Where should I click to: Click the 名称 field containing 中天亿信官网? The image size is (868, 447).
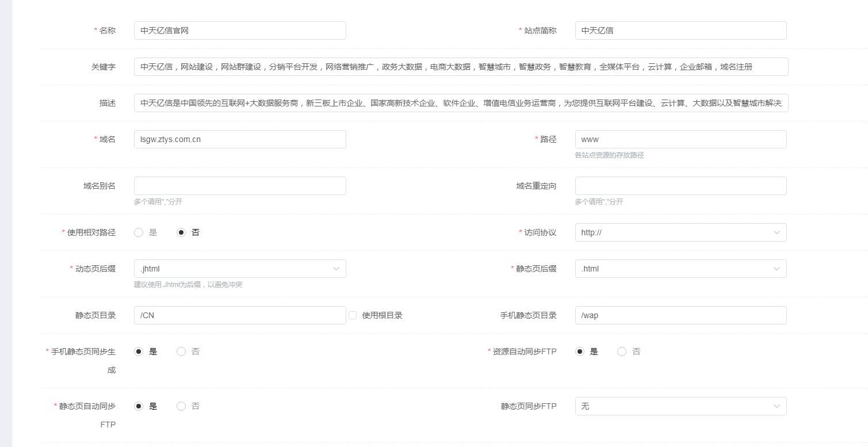point(240,30)
